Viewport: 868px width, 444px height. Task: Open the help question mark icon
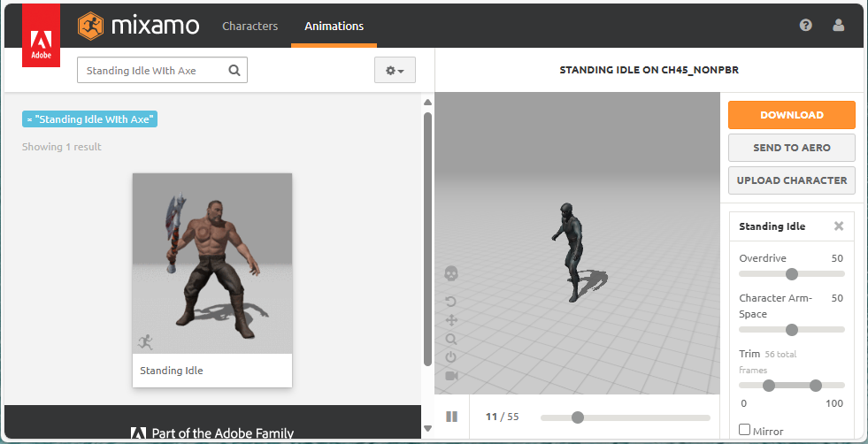click(805, 25)
